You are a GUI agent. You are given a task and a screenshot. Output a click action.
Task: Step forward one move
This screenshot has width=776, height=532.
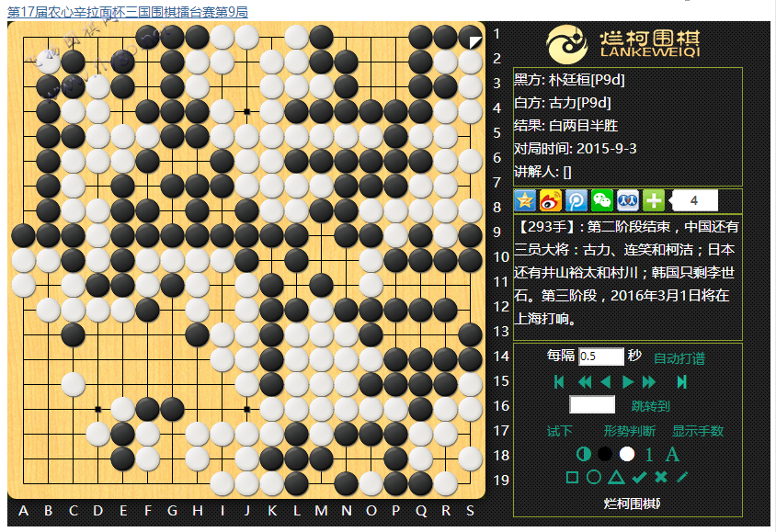[x=628, y=382]
